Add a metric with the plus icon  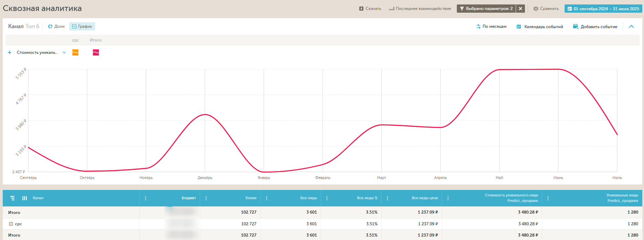click(10, 52)
